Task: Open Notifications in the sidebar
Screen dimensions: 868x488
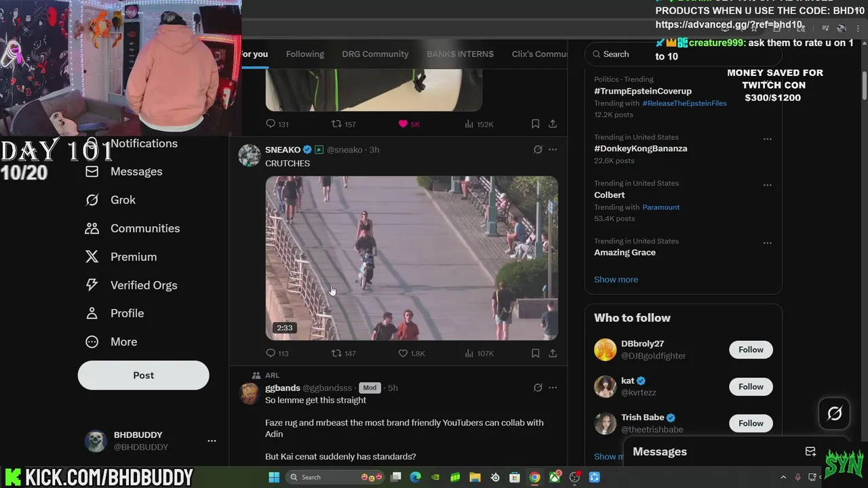Action: coord(144,144)
